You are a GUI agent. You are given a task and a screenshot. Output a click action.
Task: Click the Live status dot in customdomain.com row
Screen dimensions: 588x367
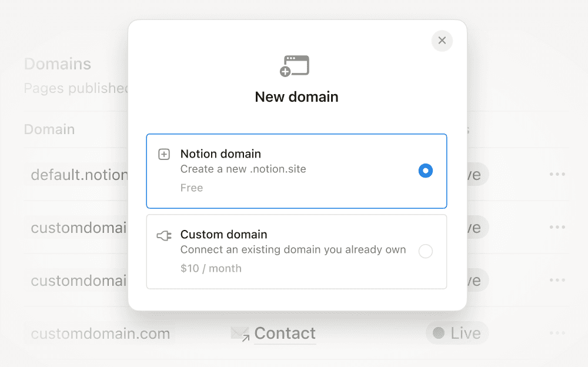438,333
